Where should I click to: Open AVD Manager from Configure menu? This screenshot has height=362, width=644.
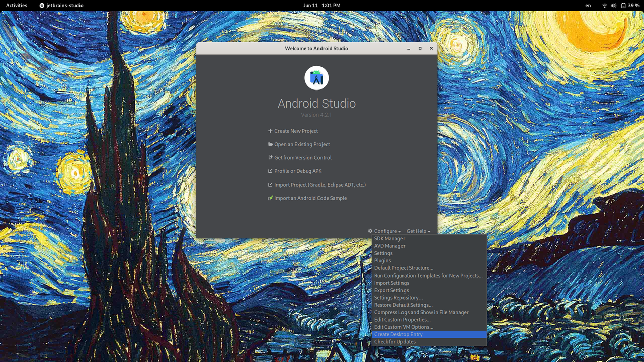point(429,246)
